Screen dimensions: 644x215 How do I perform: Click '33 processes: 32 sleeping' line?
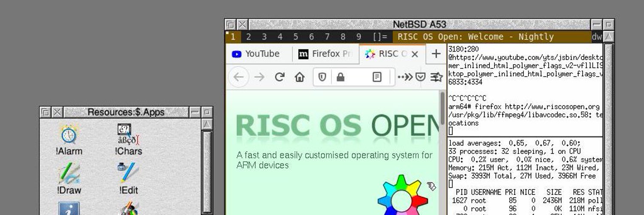[x=514, y=151]
